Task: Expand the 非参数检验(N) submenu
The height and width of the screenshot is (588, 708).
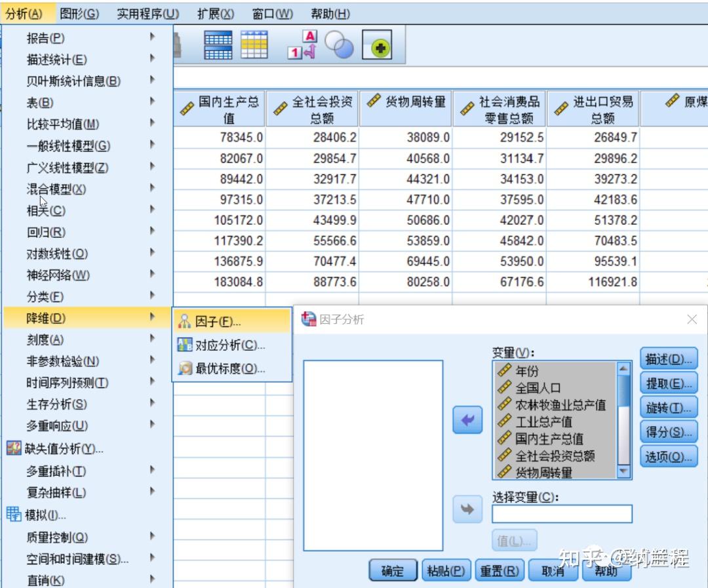Action: [x=87, y=361]
